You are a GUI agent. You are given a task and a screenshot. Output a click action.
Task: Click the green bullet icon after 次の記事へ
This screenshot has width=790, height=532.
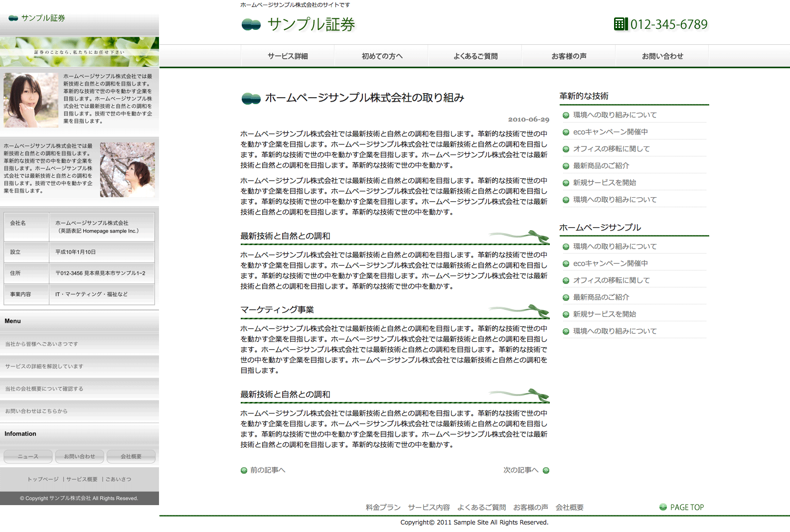click(x=546, y=470)
